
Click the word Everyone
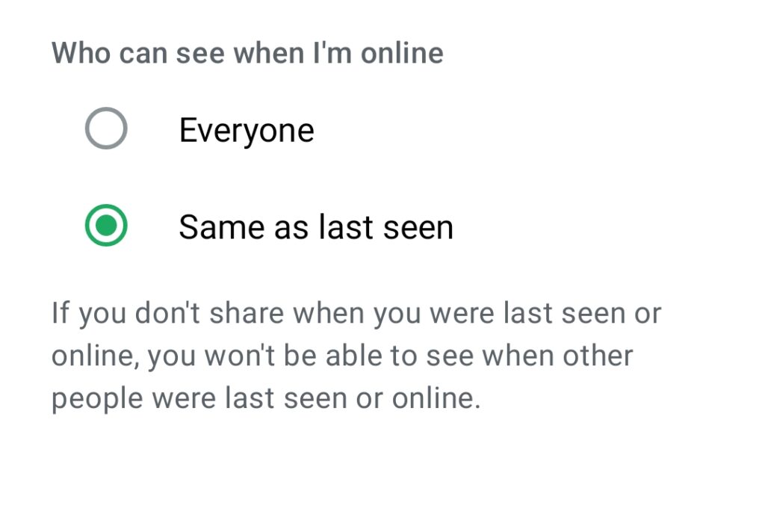pyautogui.click(x=247, y=131)
